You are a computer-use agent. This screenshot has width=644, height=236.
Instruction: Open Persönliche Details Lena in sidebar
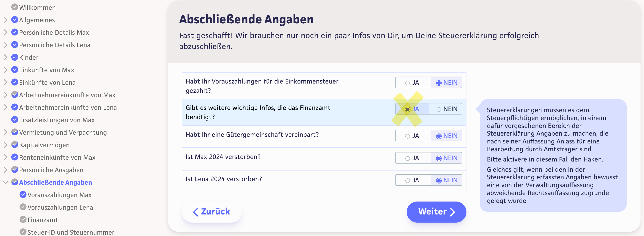pos(54,45)
